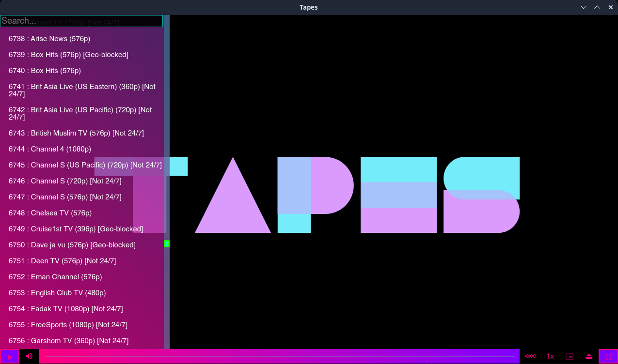Start playback with the play button
This screenshot has width=618, height=364.
pyautogui.click(x=10, y=356)
